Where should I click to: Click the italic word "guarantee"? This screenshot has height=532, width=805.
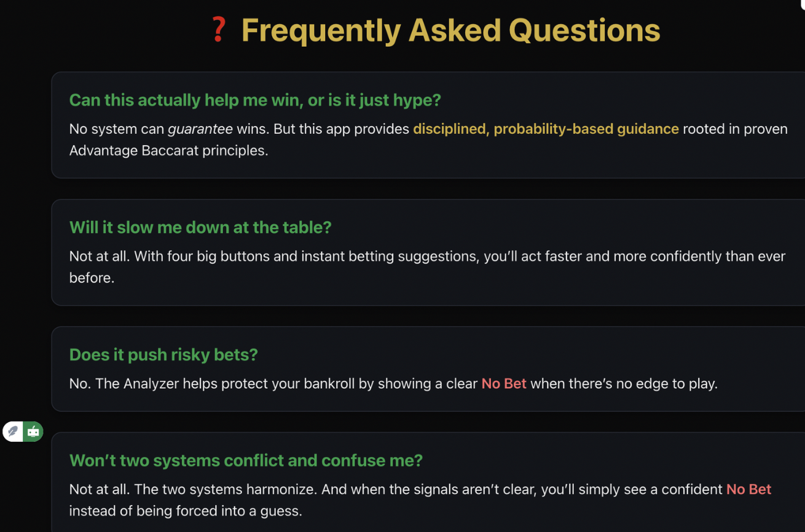pos(200,129)
